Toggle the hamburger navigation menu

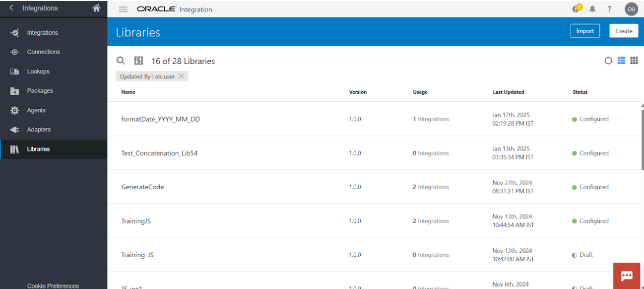[x=123, y=9]
